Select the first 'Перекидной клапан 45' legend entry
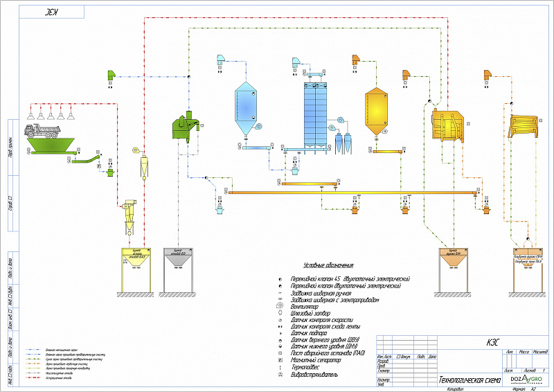554x392 pixels. tap(350, 279)
